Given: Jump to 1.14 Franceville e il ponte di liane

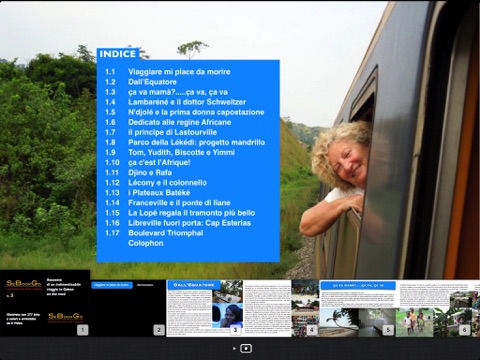Looking at the screenshot, I should coord(168,203).
